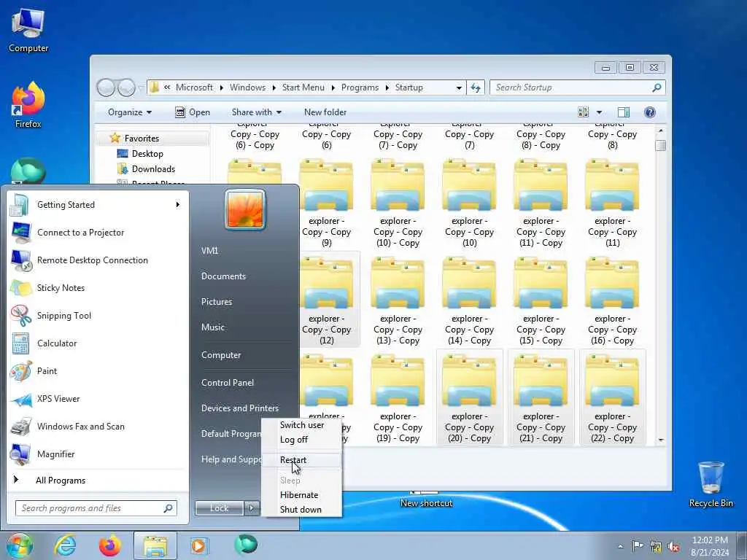This screenshot has width=747, height=560.
Task: Open Internet Explorer from taskbar
Action: pos(65,545)
